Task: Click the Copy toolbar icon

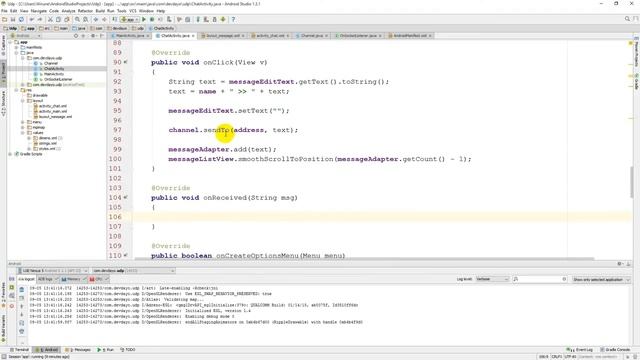Action: point(58,19)
